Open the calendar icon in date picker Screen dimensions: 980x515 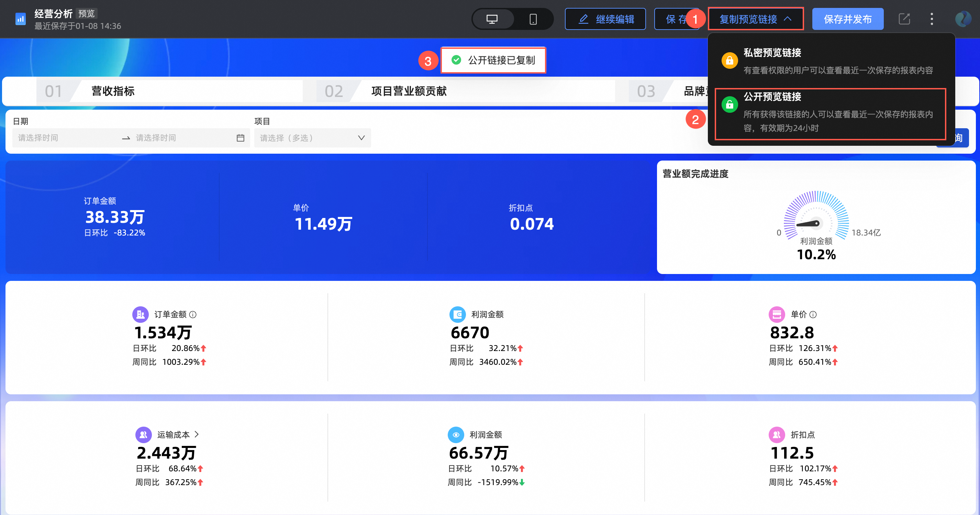click(240, 138)
